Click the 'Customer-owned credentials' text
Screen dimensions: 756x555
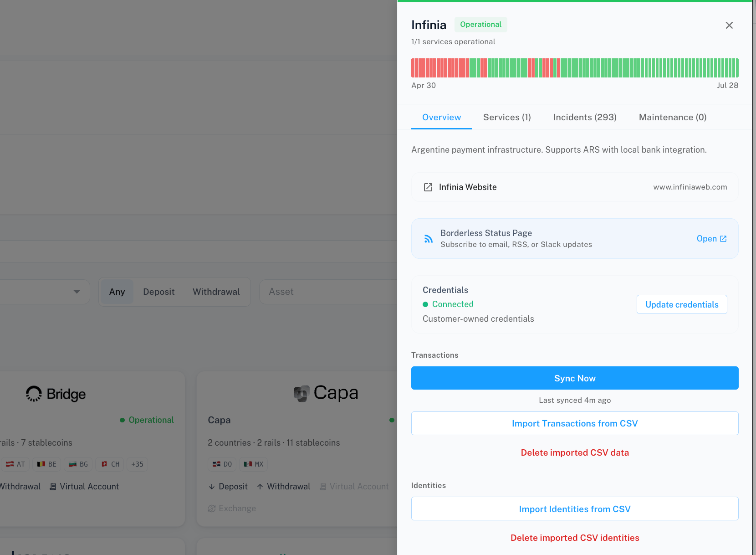(478, 319)
